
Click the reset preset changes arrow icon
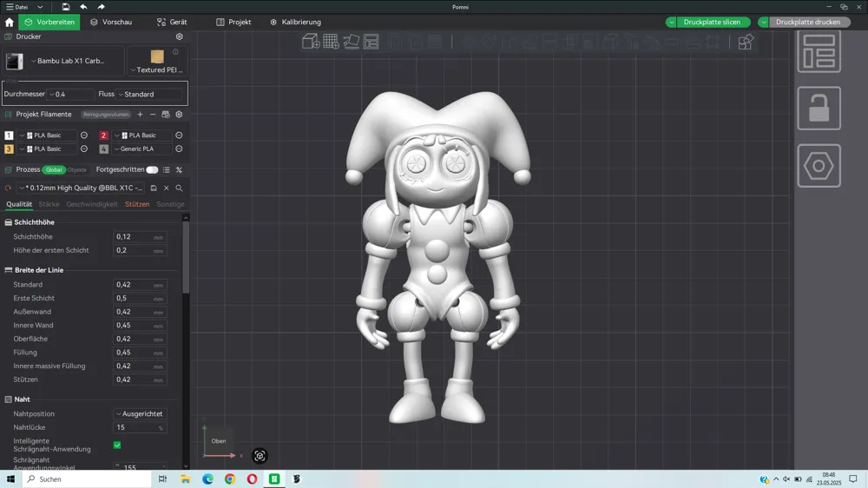point(9,188)
